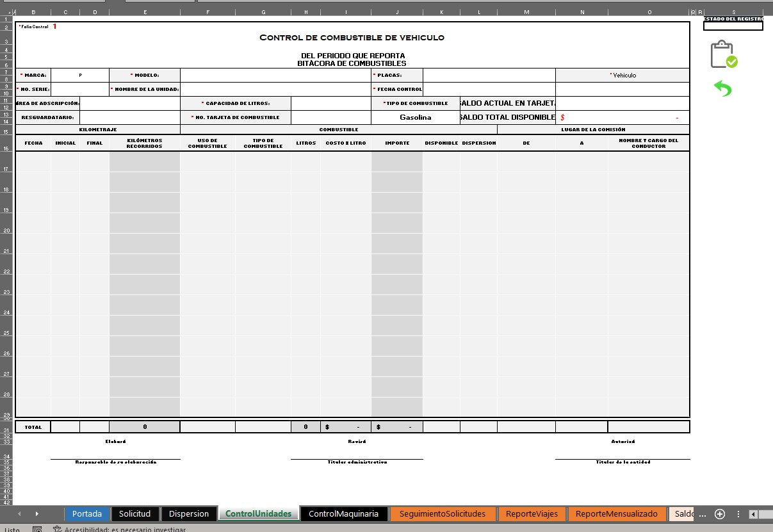
Task: Click the clipboard save-record icon
Action: (x=724, y=54)
